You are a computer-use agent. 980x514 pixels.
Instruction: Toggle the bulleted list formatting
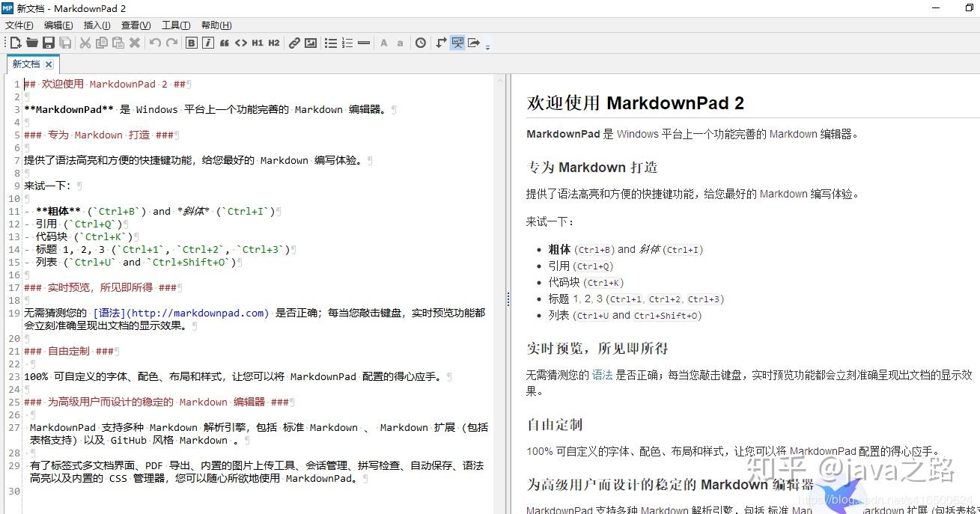(330, 43)
